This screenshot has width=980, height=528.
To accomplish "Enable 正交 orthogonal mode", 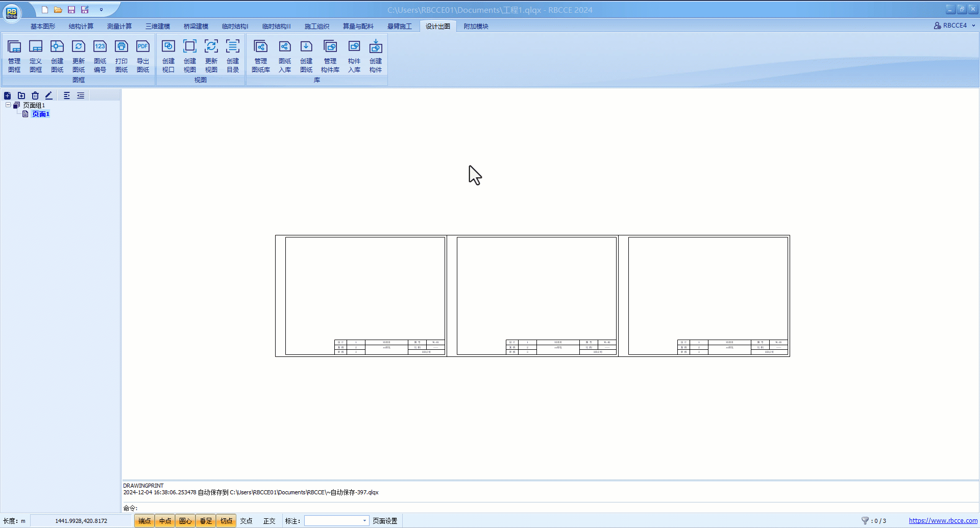I will 269,521.
